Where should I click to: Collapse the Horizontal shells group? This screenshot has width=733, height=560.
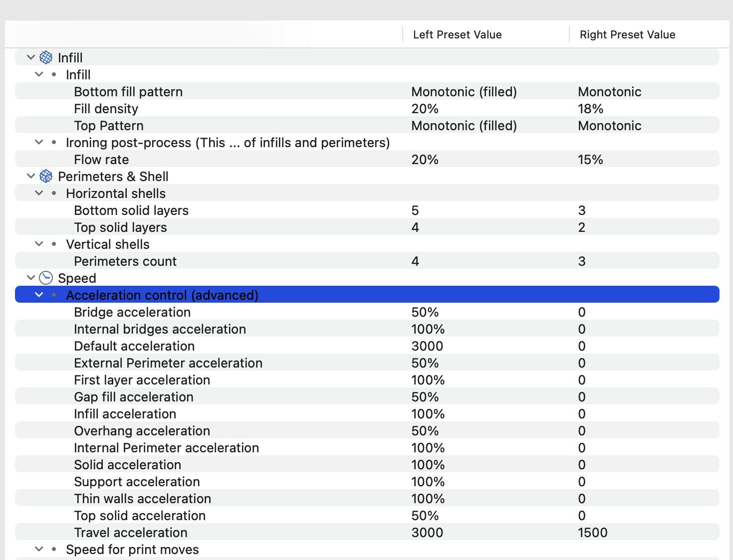[39, 193]
